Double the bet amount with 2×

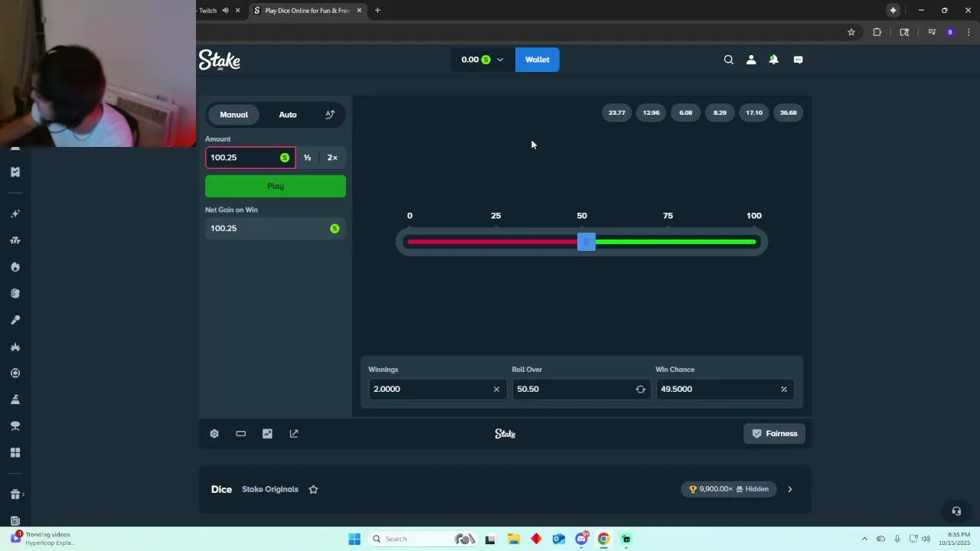(x=332, y=158)
